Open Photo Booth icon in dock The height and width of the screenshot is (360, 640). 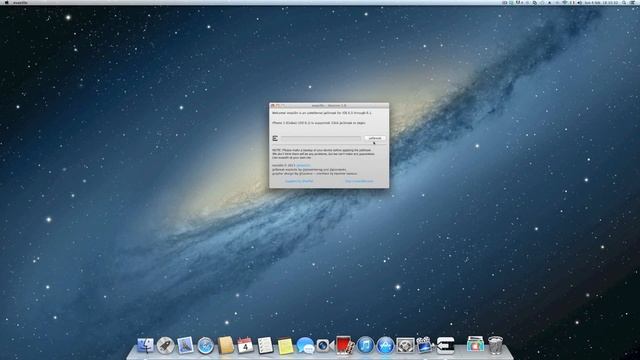pos(345,345)
